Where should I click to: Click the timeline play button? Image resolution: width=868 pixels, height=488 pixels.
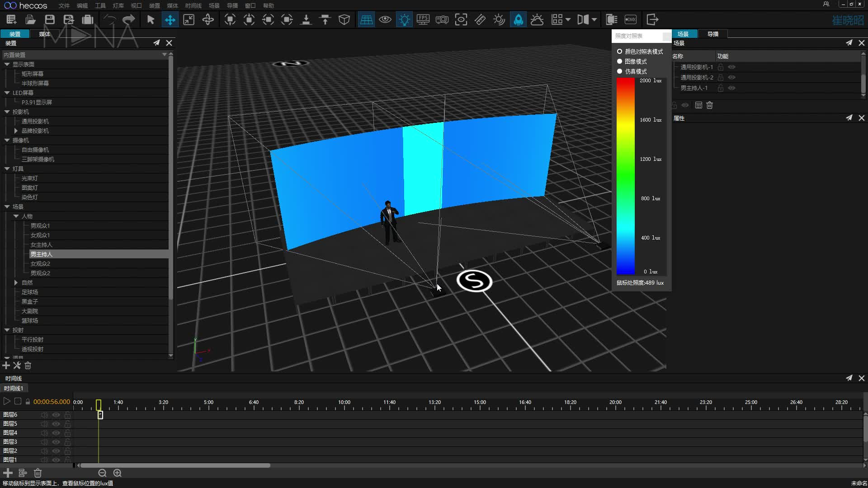point(7,401)
